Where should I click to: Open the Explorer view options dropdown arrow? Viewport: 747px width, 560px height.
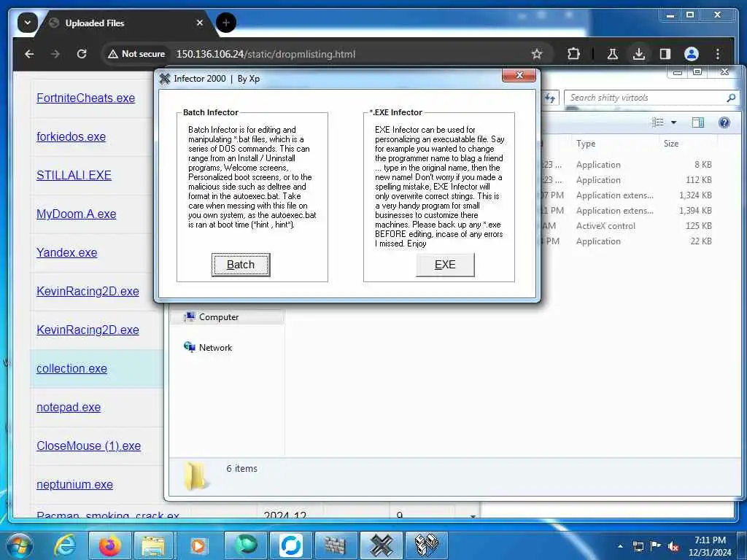(x=673, y=122)
